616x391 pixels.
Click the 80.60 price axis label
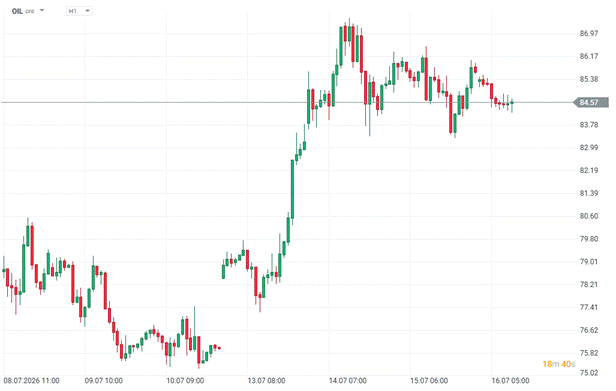589,216
